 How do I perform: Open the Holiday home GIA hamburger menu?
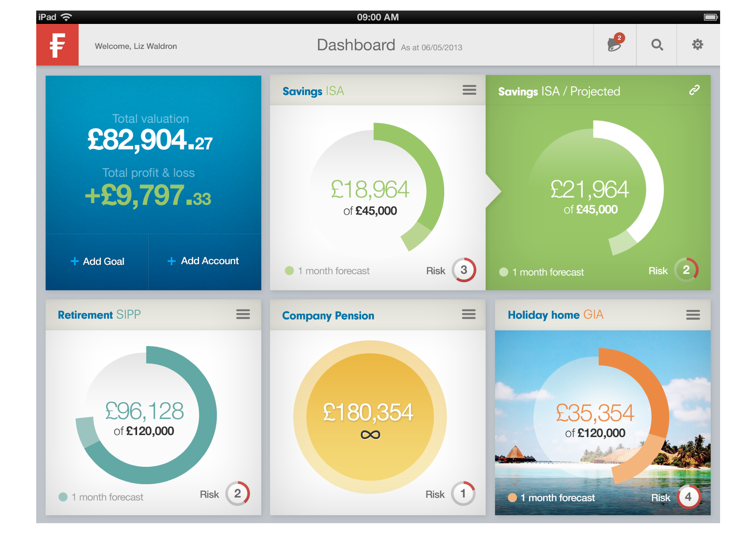[693, 315]
